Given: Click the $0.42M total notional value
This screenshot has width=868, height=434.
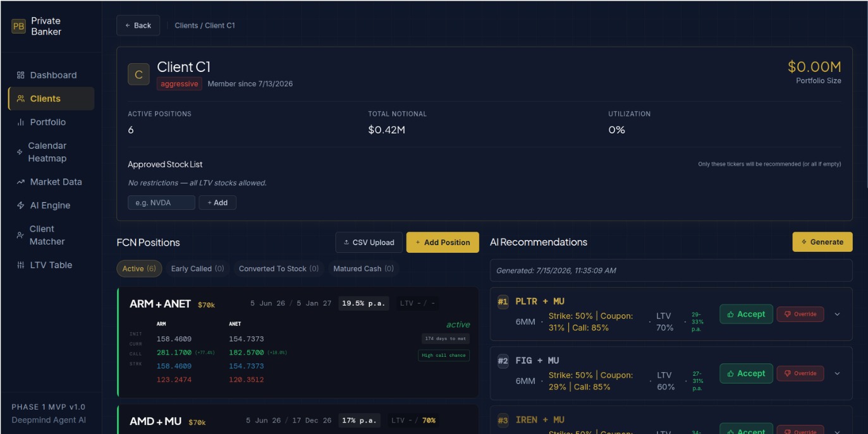Looking at the screenshot, I should (x=387, y=130).
